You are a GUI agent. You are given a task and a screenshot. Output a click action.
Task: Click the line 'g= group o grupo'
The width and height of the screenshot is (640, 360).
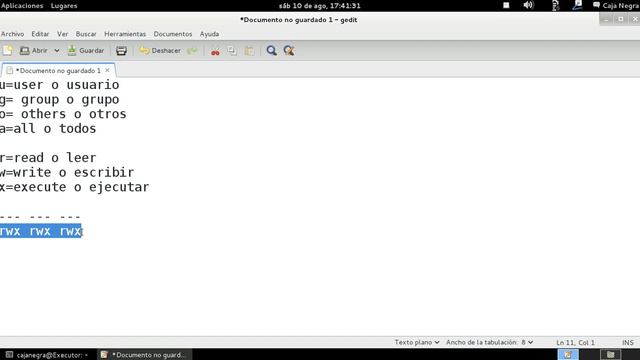[60, 100]
